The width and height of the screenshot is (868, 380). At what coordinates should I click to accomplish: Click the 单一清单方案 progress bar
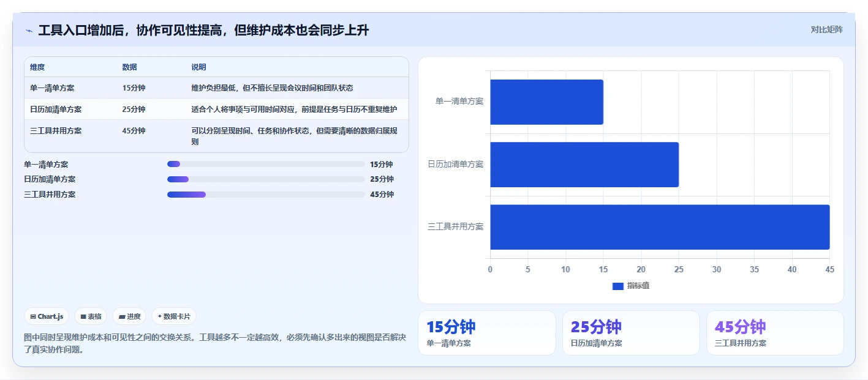[x=266, y=165]
